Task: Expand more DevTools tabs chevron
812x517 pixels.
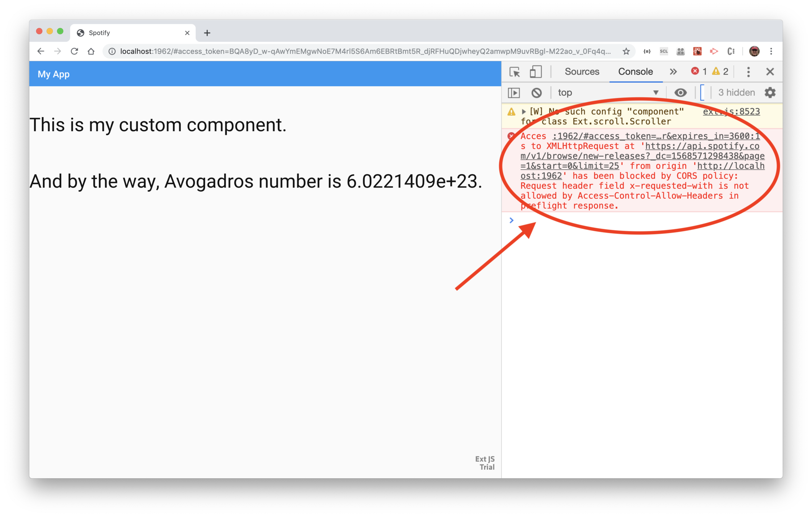Action: [x=673, y=72]
